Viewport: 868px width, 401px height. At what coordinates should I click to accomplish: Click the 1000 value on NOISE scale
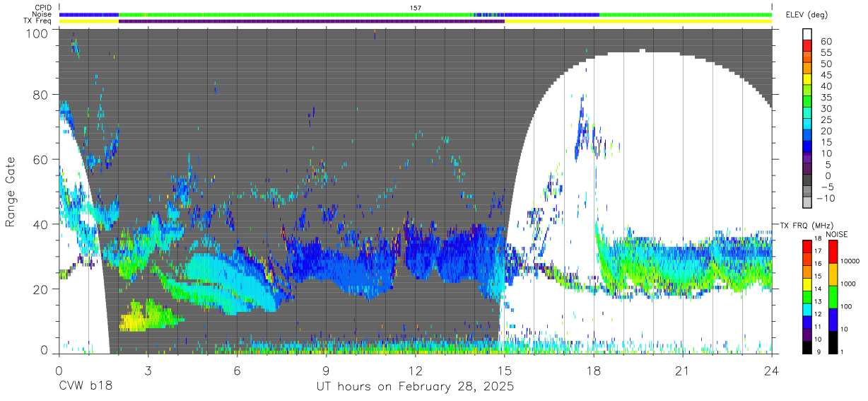click(850, 284)
